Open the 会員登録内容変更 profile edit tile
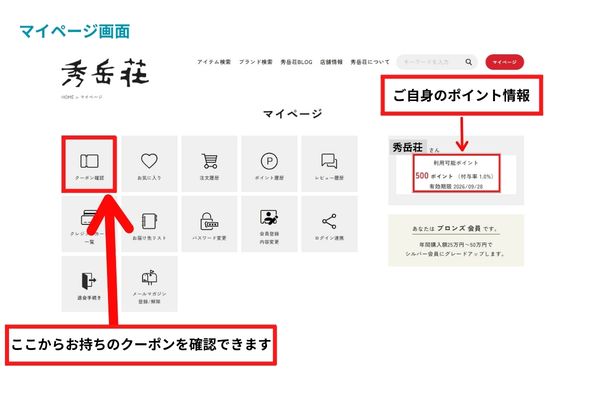Viewport: 600px width, 400px height. (x=269, y=224)
